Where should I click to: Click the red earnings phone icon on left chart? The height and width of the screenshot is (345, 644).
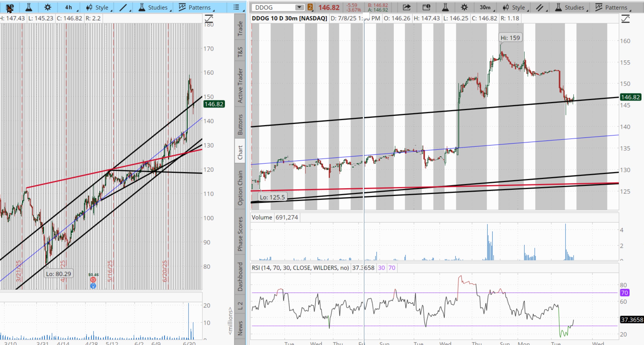[93, 280]
